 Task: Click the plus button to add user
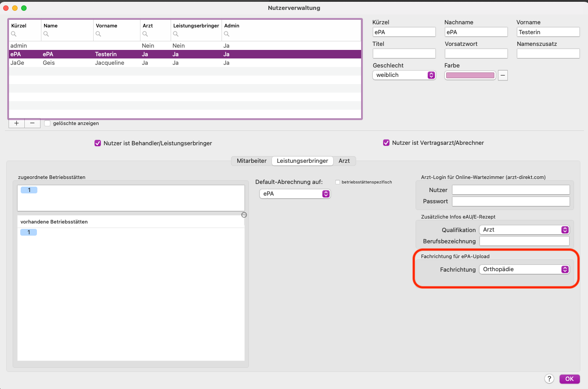[x=17, y=123]
